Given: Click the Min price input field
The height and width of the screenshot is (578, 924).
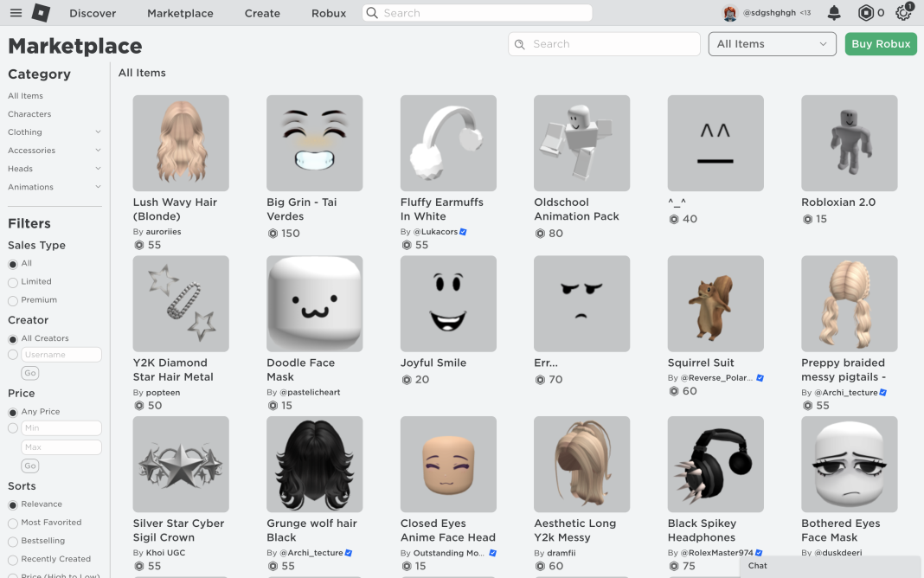Looking at the screenshot, I should coord(61,428).
